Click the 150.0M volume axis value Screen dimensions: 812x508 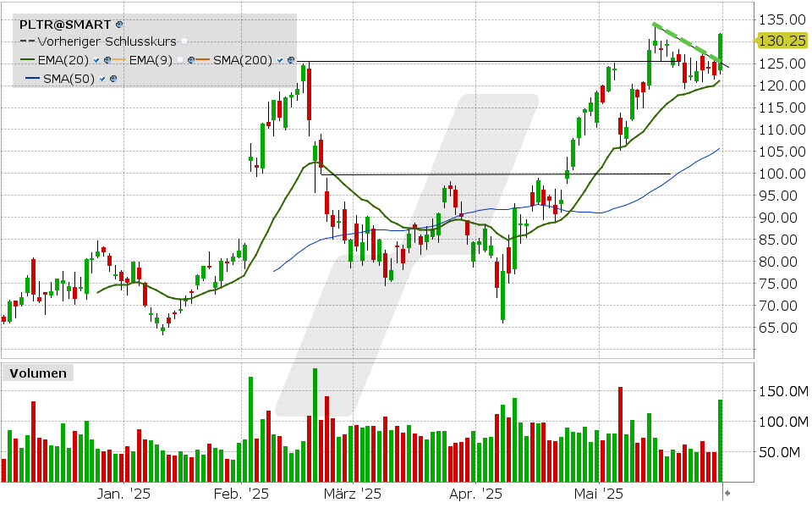(x=783, y=391)
